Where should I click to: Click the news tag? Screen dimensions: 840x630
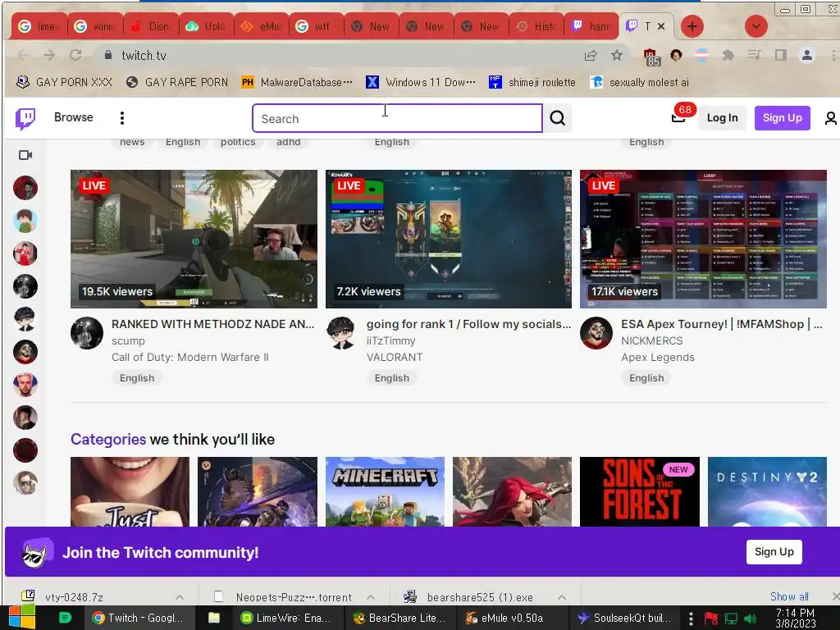(132, 142)
